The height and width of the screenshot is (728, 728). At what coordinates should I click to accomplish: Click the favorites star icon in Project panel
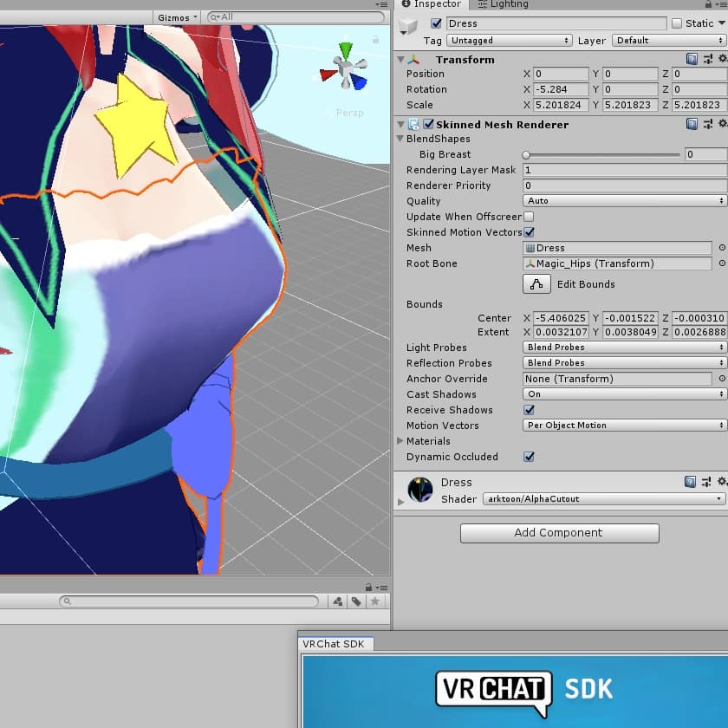click(374, 601)
